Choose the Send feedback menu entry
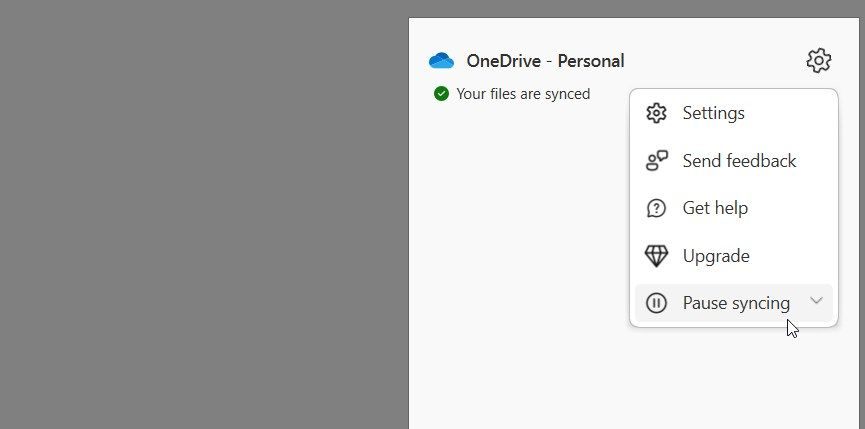 pyautogui.click(x=739, y=161)
